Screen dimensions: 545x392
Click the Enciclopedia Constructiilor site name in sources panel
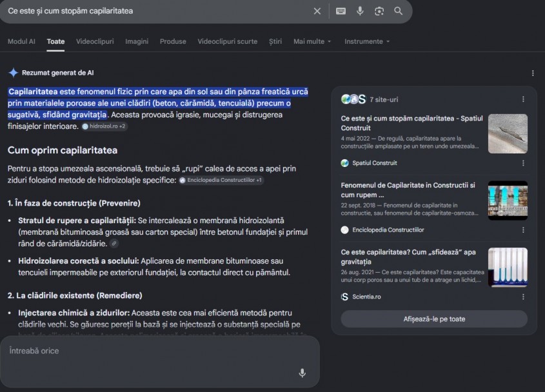pyautogui.click(x=388, y=230)
